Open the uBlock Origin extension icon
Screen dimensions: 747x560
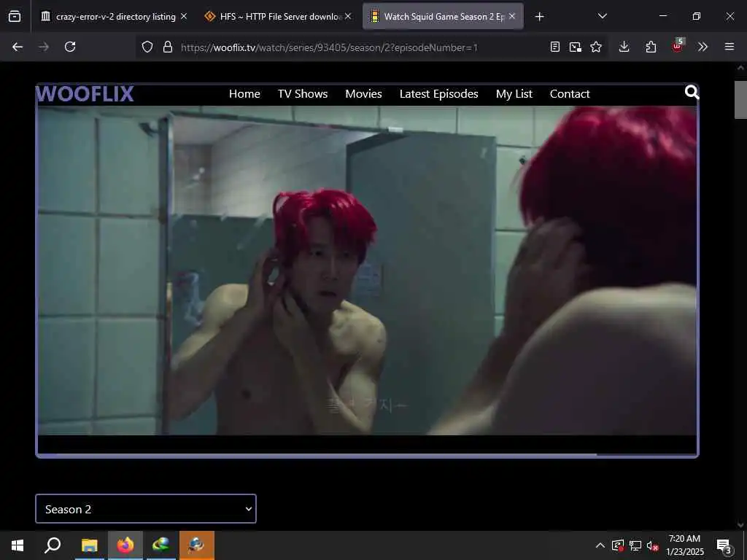(677, 46)
